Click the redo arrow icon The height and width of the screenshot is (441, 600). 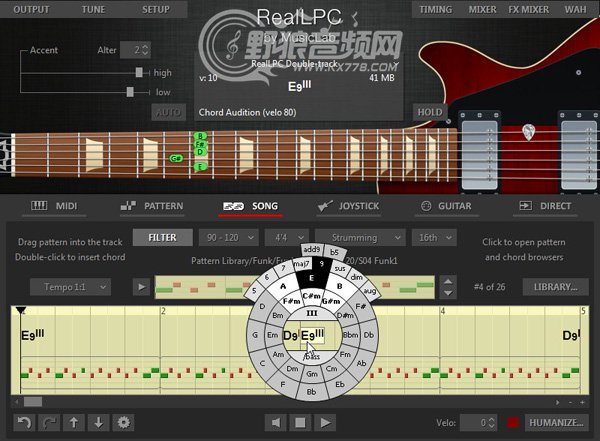coord(49,423)
